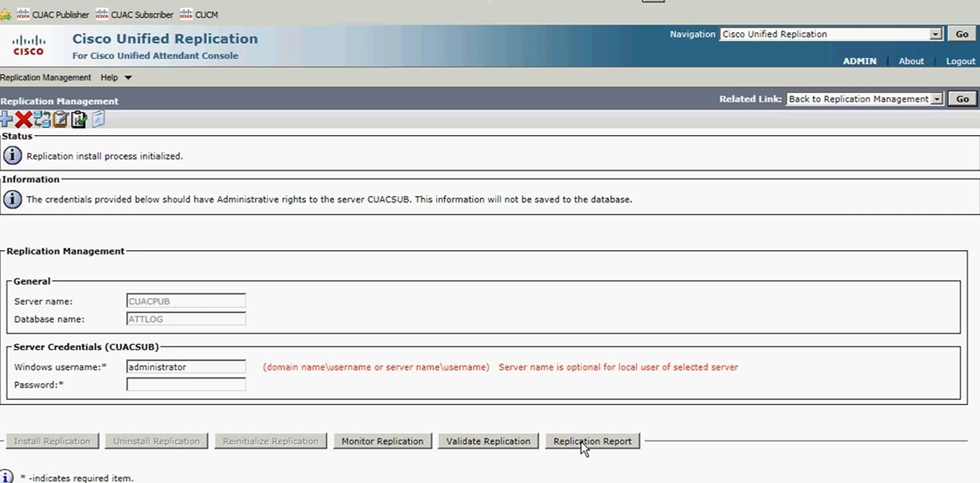Click the Replication Report button
The width and height of the screenshot is (980, 483).
point(592,441)
